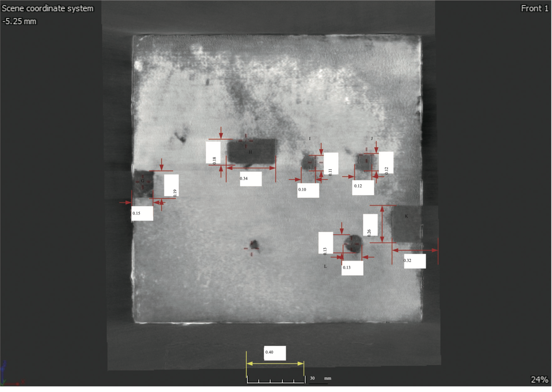This screenshot has width=552, height=392.
Task: Click the 0.26 vertical dimension label
Action: [x=370, y=225]
